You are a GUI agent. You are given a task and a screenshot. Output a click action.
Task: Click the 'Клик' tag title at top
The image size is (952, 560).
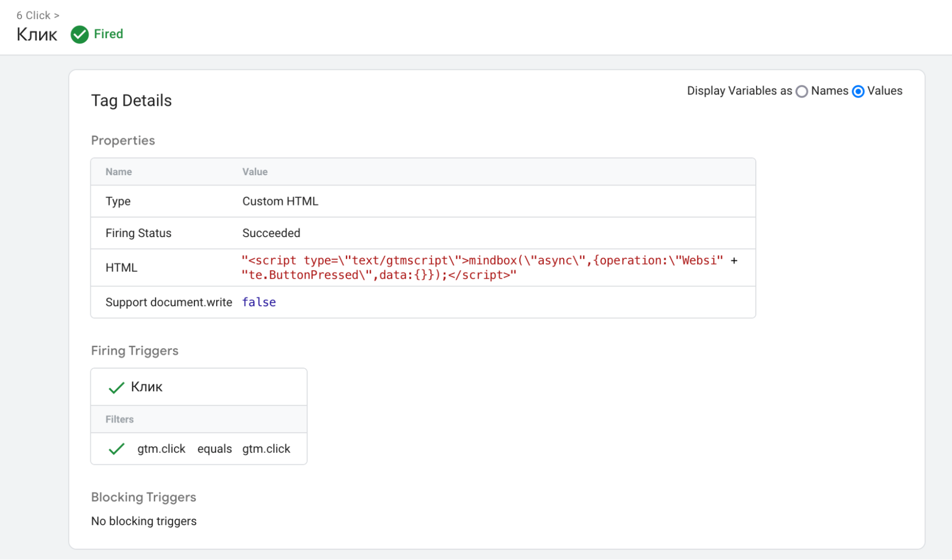tap(37, 35)
